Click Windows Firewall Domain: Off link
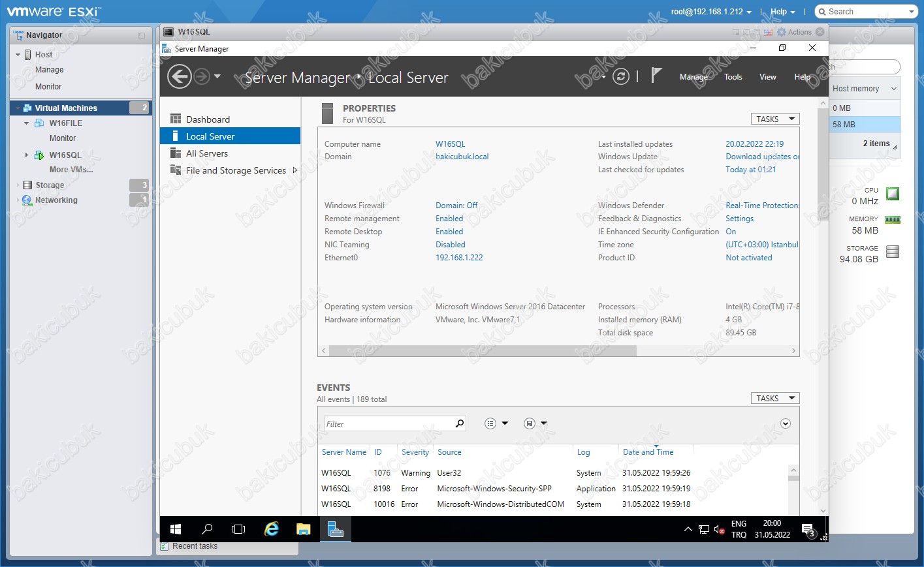The width and height of the screenshot is (924, 567). 456,206
